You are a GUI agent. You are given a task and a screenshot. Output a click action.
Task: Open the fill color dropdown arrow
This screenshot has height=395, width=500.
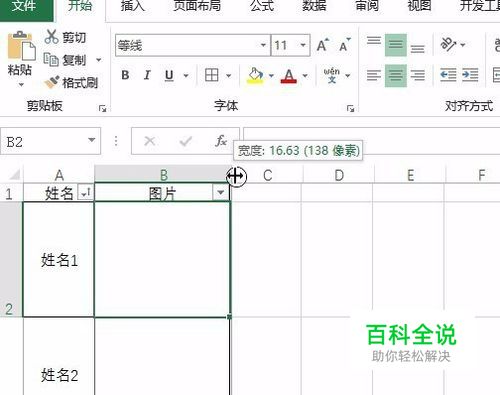click(271, 76)
